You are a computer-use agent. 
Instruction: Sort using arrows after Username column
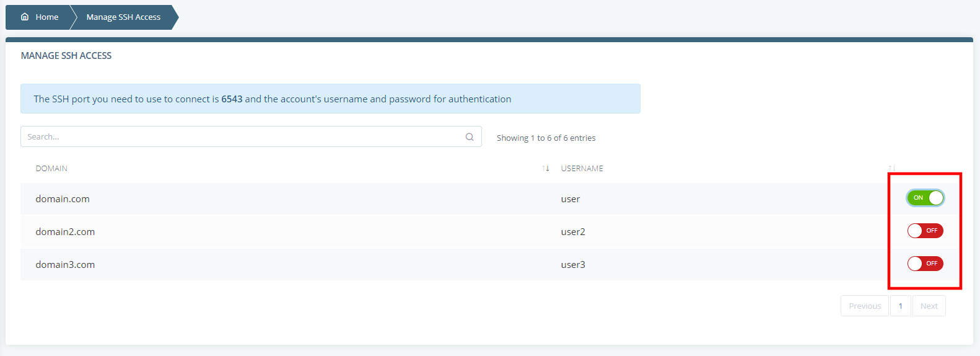point(892,168)
